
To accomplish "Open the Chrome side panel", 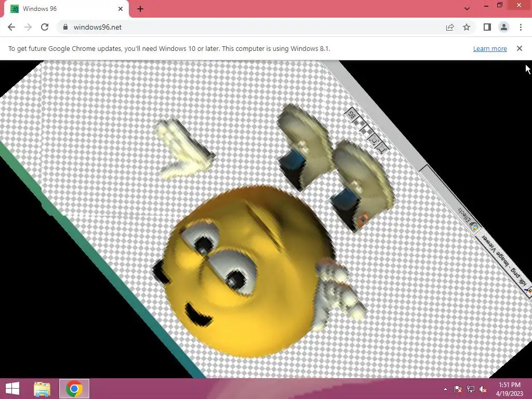I will pyautogui.click(x=487, y=27).
